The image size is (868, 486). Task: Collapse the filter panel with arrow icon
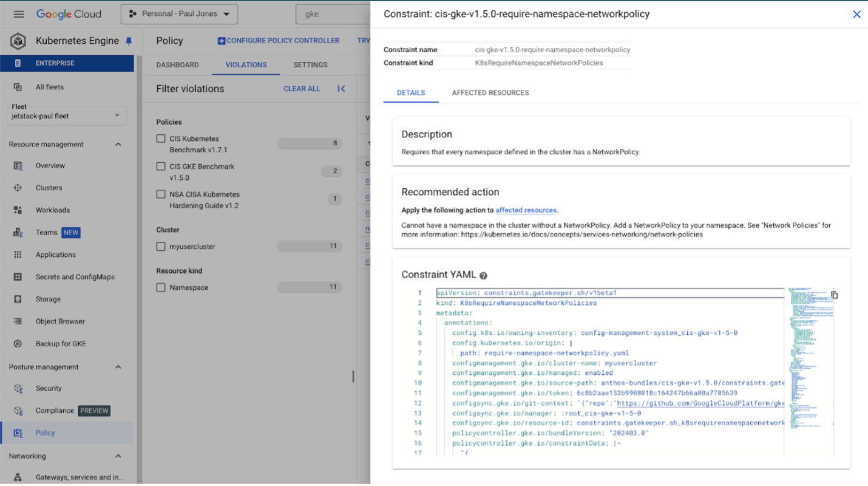[341, 89]
